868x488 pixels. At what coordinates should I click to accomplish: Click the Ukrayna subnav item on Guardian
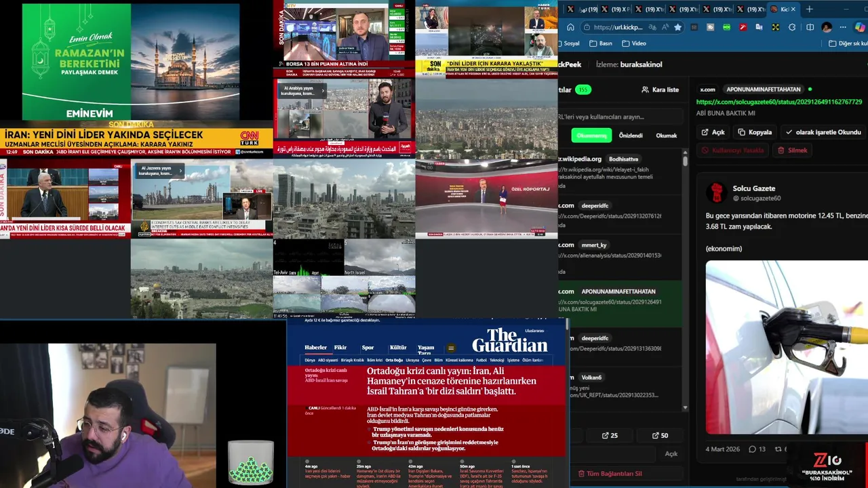[412, 361]
